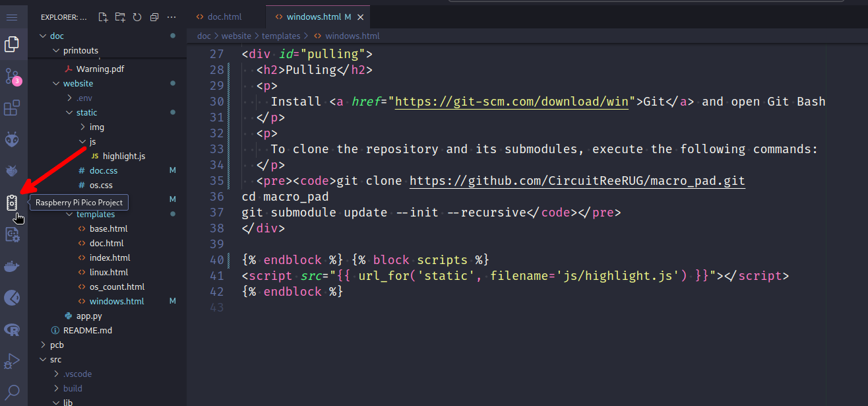Collapse the src folder chevron
Screen dimensions: 868x406
click(x=43, y=360)
